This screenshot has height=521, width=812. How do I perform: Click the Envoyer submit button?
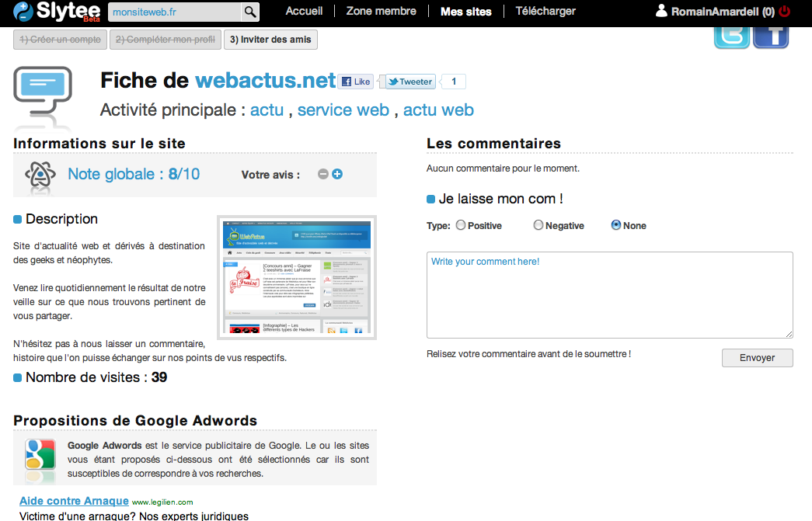point(757,358)
